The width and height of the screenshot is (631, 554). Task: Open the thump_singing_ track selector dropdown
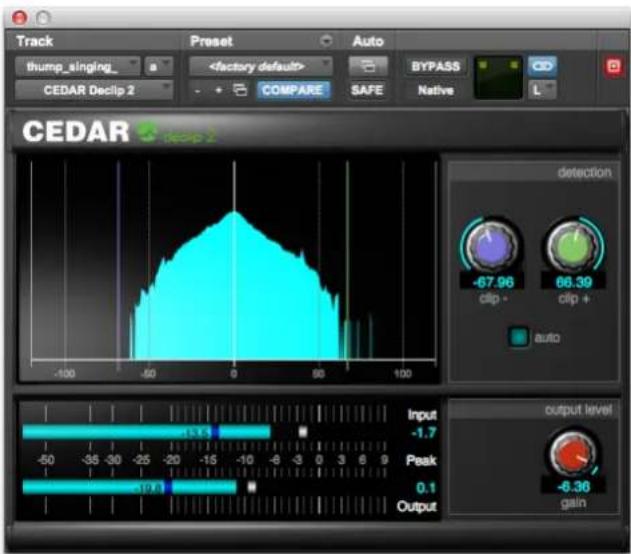click(x=78, y=66)
